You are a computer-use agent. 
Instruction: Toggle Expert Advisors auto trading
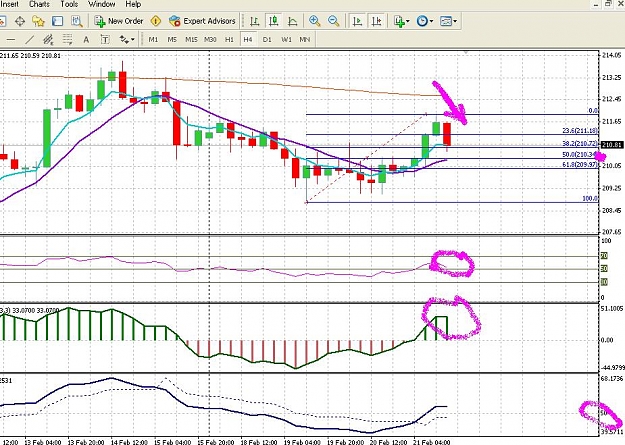coord(202,21)
